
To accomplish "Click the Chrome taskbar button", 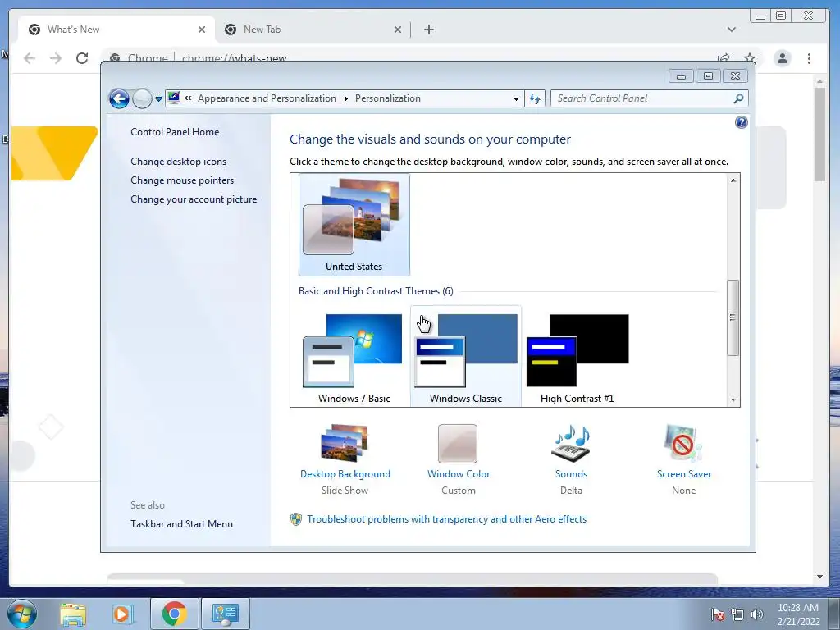I will coord(174,614).
